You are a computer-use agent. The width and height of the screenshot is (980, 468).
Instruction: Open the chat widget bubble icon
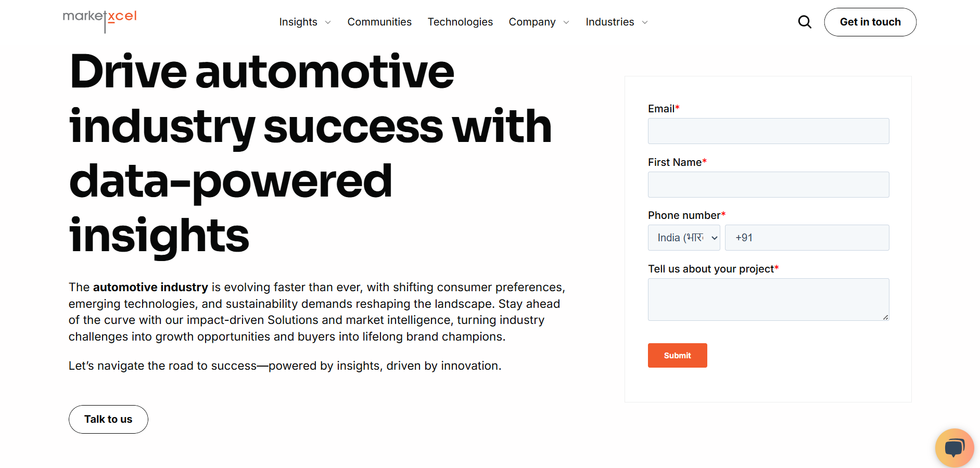tap(954, 448)
